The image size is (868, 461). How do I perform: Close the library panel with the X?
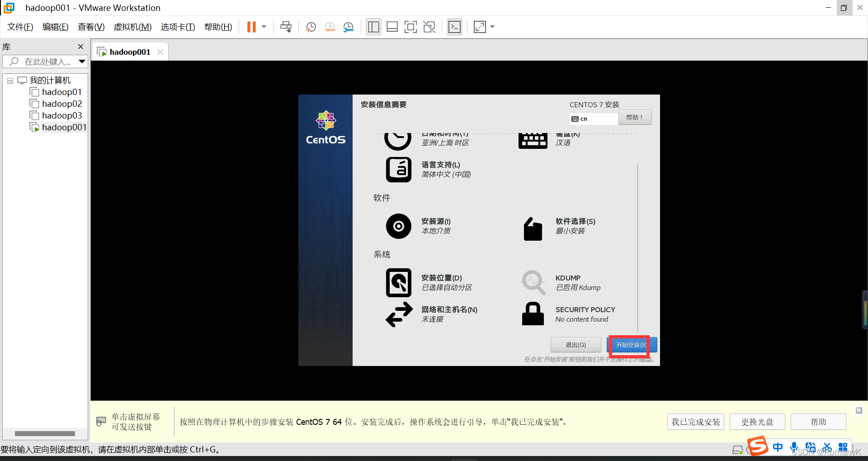point(81,47)
